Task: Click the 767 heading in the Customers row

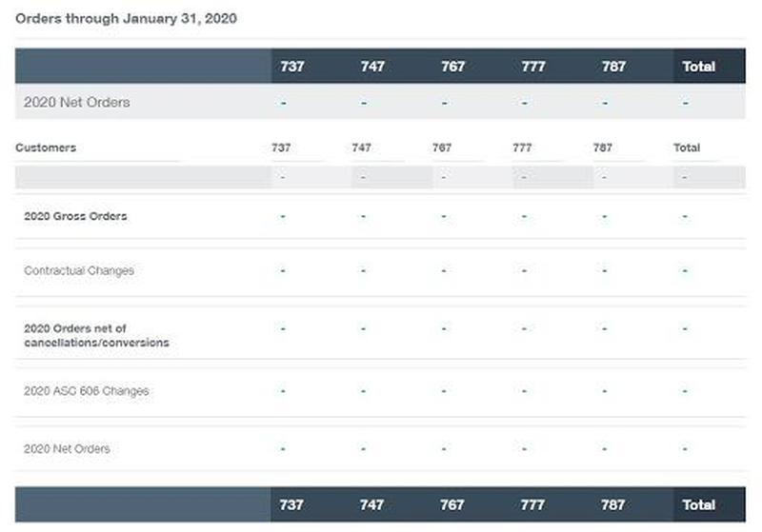Action: point(442,148)
